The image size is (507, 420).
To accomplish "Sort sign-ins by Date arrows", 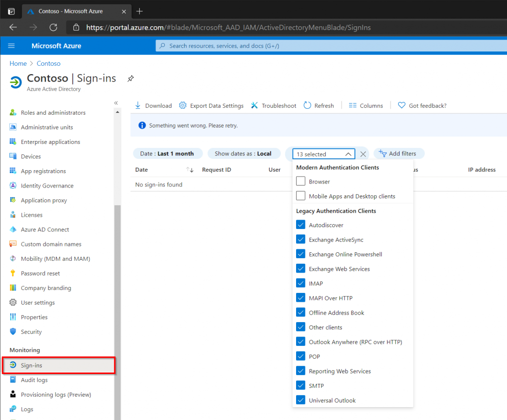I will [190, 170].
